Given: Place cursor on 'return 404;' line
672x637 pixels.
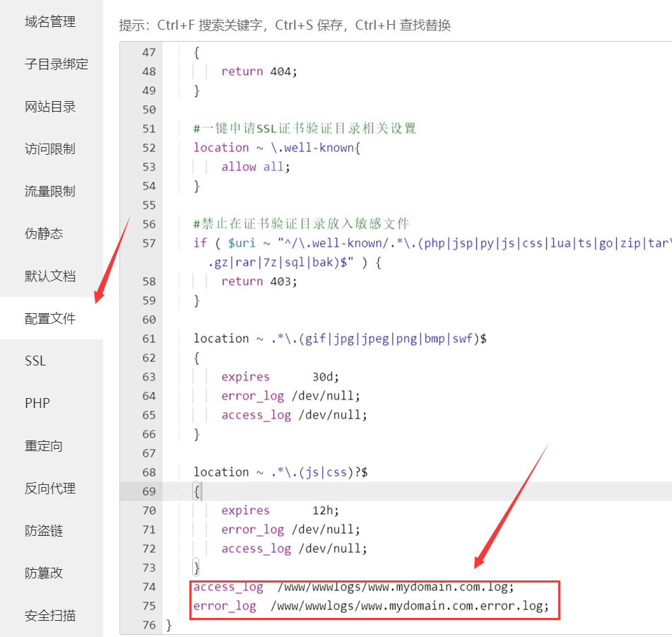Looking at the screenshot, I should (x=259, y=71).
